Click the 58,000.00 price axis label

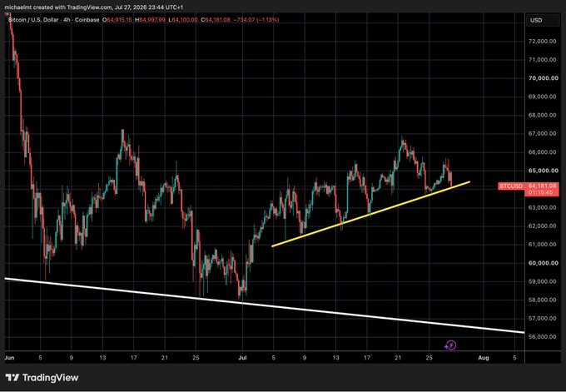pyautogui.click(x=544, y=300)
